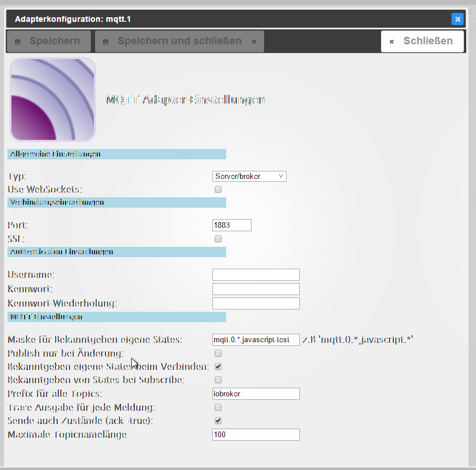Click the MQTT Adapter-Einstellungen heading
Image resolution: width=476 pixels, height=470 pixels.
185,100
